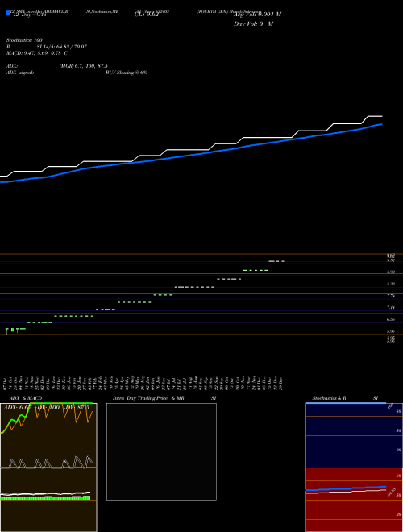Click the empty Intra Day Trading Price chart box
The width and height of the screenshot is (403, 532).
[161, 451]
